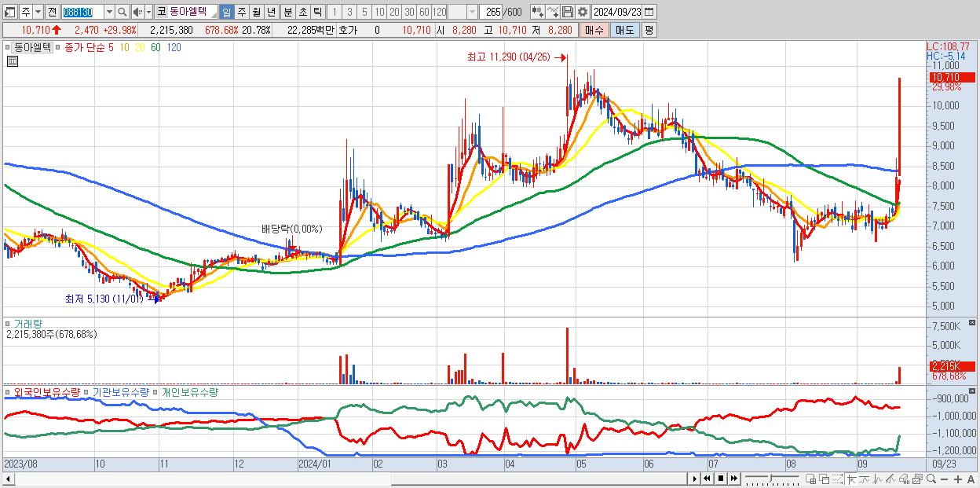Click the oscillator indicator icon
Screen dimensions: 980x488
878,479
